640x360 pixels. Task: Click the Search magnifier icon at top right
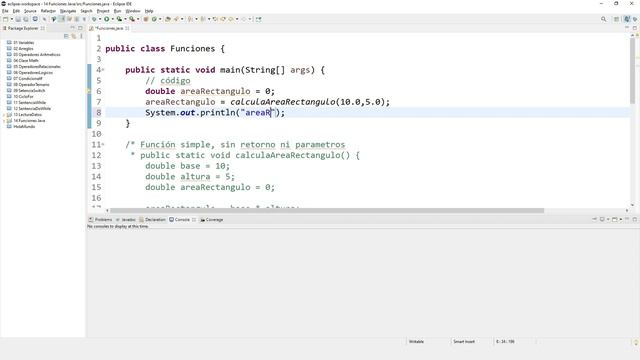tap(603, 19)
